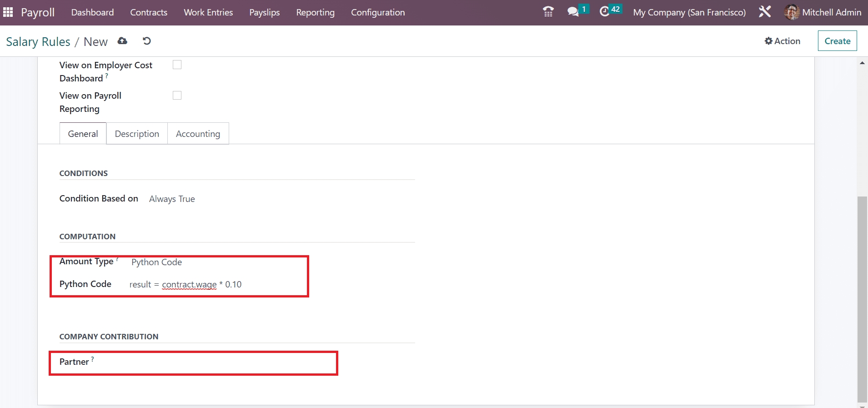This screenshot has height=408, width=868.
Task: Open the activities clock icon
Action: tap(604, 12)
